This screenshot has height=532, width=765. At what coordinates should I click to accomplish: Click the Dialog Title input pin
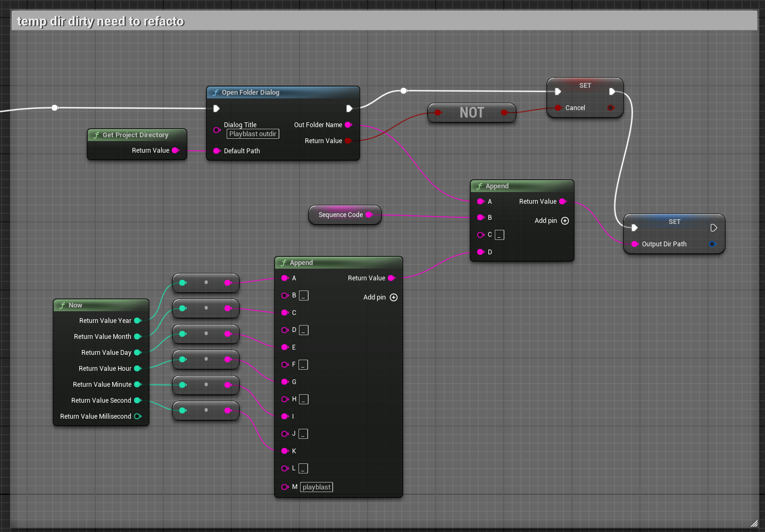point(217,130)
